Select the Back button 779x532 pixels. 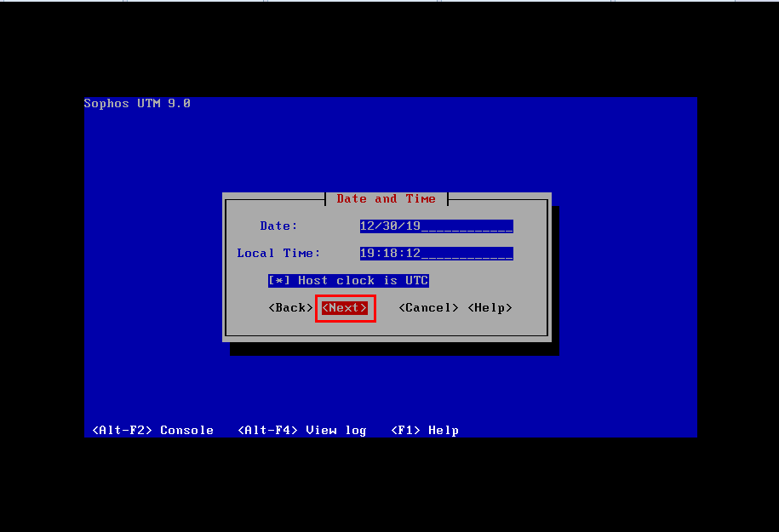click(x=290, y=308)
